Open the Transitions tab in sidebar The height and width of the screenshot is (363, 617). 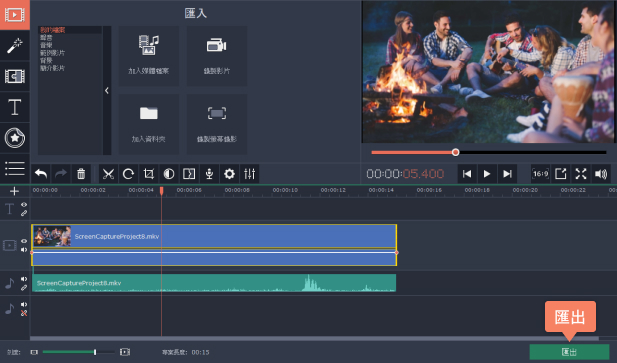(15, 76)
